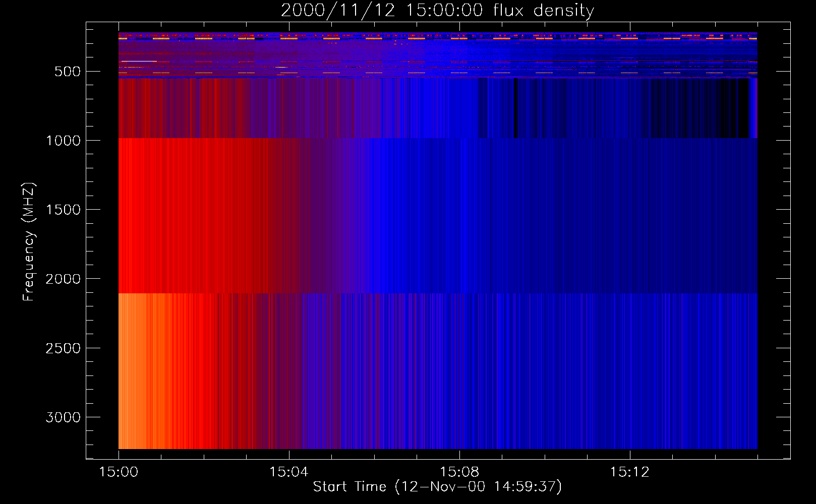The width and height of the screenshot is (816, 504).
Task: Click the 3000 frequency tick label
Action: pyautogui.click(x=63, y=417)
